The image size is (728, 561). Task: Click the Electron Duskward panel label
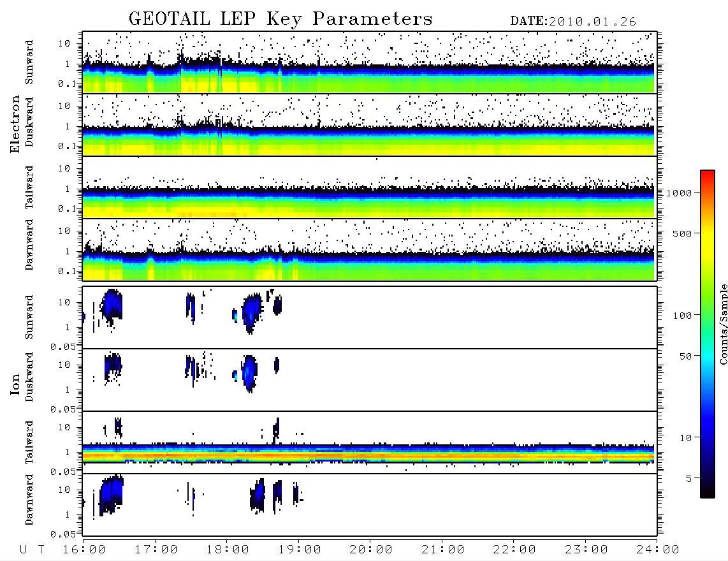pyautogui.click(x=29, y=122)
